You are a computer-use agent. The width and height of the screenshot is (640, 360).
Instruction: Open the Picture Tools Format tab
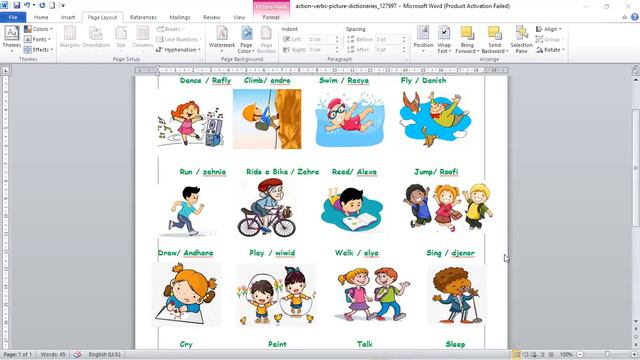click(x=271, y=17)
